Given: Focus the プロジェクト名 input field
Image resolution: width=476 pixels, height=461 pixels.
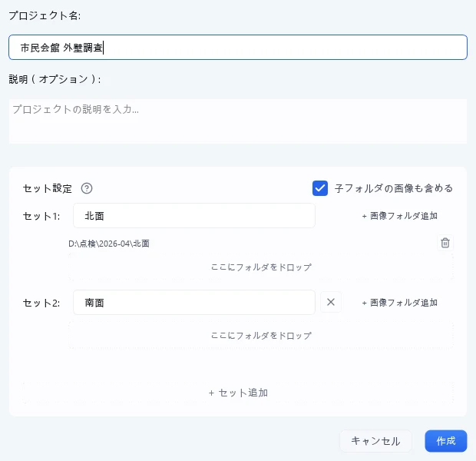Looking at the screenshot, I should coord(238,48).
